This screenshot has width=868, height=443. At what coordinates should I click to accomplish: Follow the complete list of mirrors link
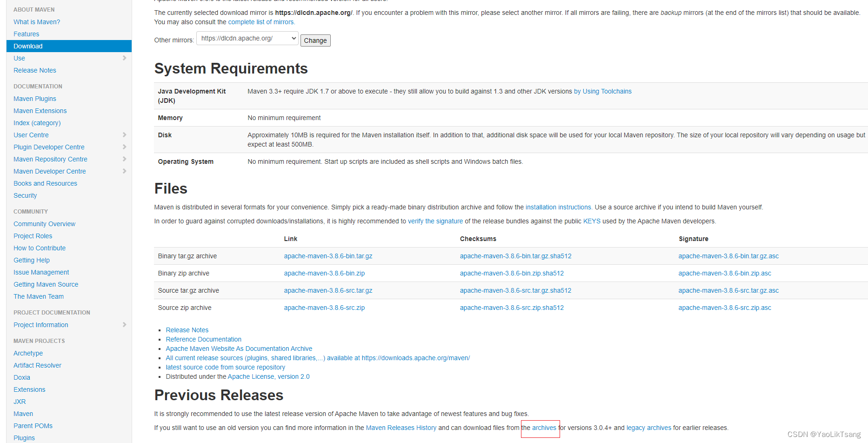pyautogui.click(x=261, y=22)
